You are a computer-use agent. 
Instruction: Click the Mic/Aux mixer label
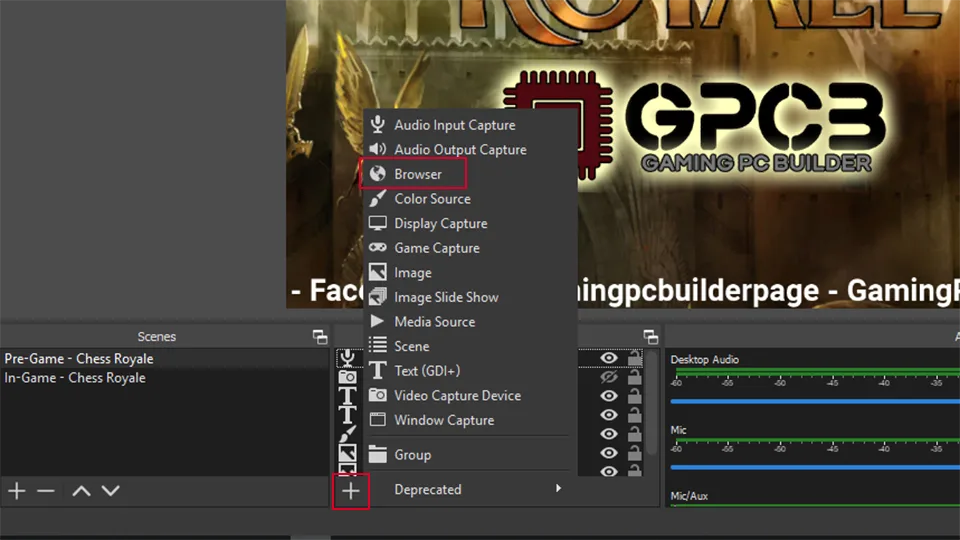(689, 496)
